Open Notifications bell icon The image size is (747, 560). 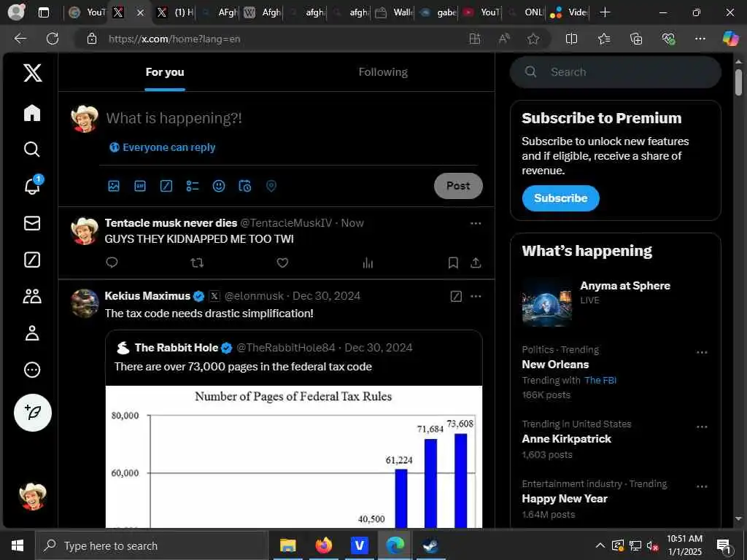tap(32, 185)
